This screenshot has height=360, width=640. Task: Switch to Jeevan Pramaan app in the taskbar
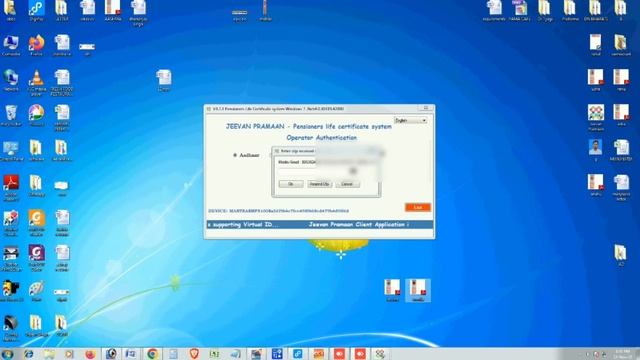(x=380, y=354)
